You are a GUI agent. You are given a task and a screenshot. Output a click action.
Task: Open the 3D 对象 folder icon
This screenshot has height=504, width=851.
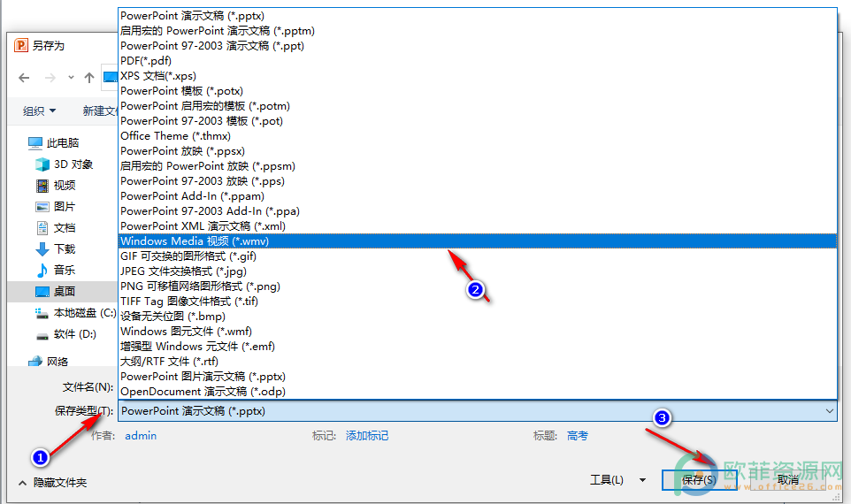pos(42,164)
